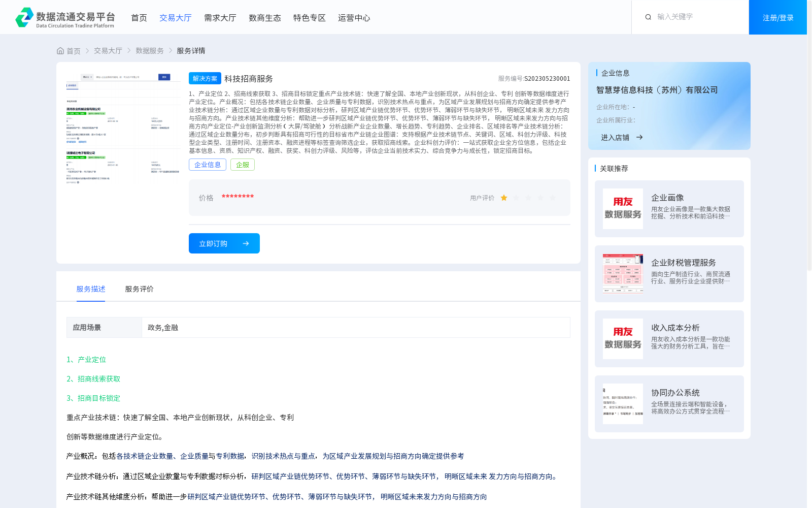Click service number S202305230001

tap(547, 79)
